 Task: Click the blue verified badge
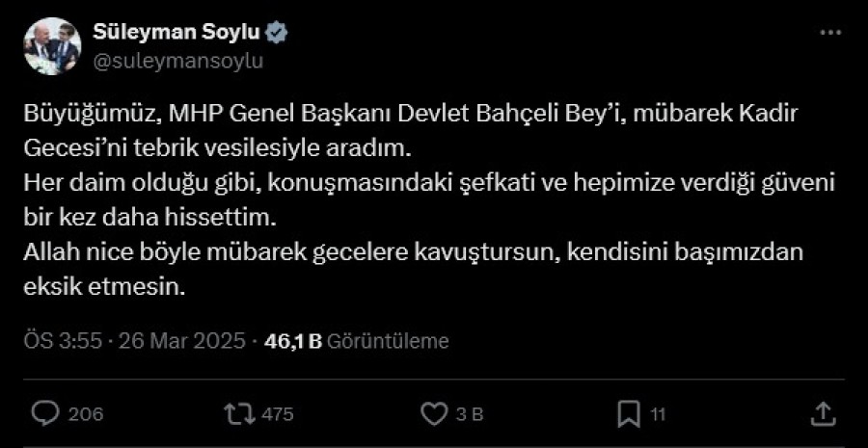(278, 32)
